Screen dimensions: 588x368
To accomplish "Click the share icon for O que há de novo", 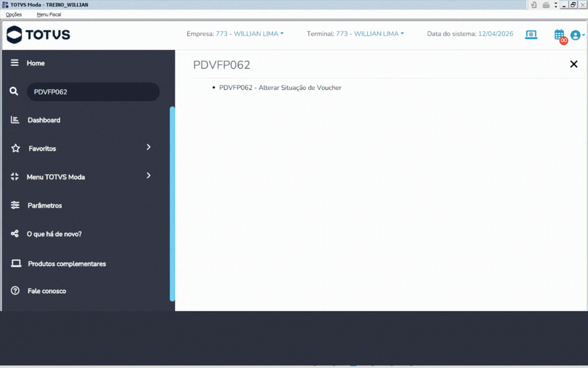I will (x=15, y=234).
